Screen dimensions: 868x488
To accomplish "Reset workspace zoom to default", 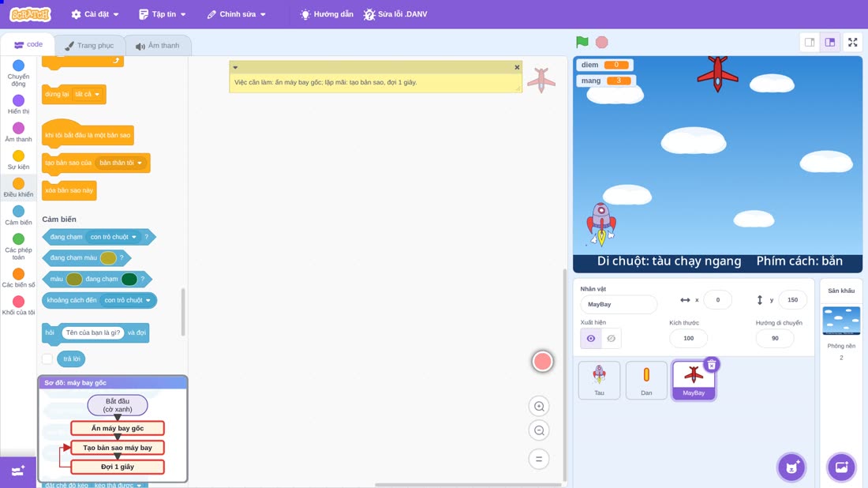I will 539,459.
